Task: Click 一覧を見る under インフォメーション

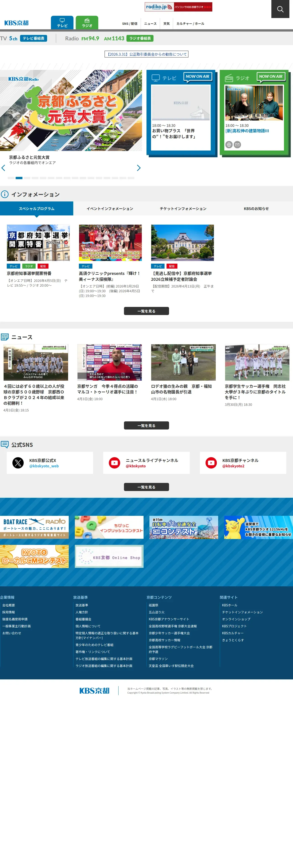Action: tap(146, 311)
